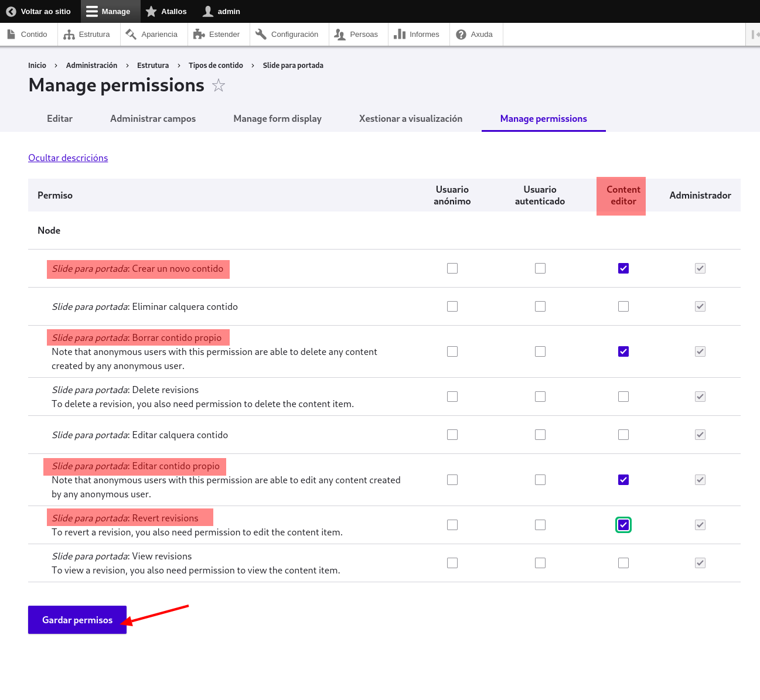Open the admin user menu
Screen dimensions: 760x700
coord(221,11)
